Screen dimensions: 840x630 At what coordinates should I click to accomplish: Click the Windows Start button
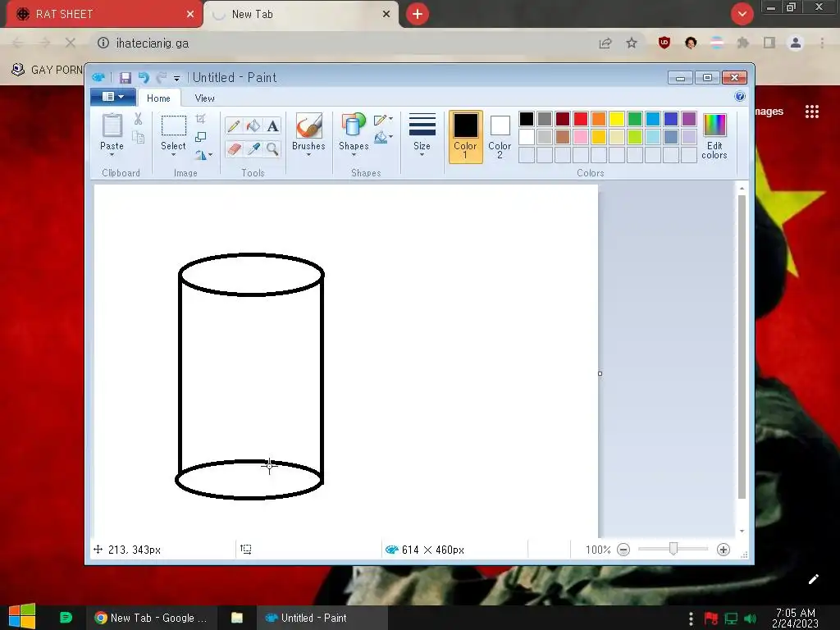tap(21, 617)
